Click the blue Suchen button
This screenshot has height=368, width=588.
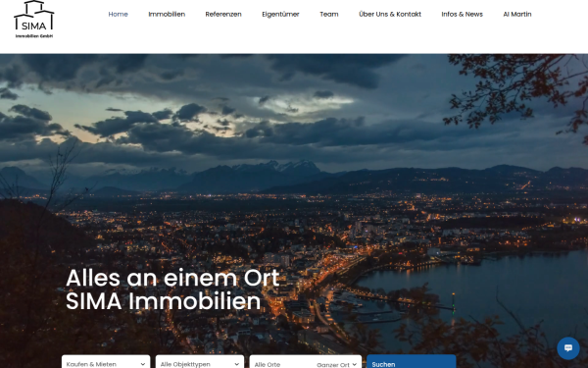[x=412, y=362]
